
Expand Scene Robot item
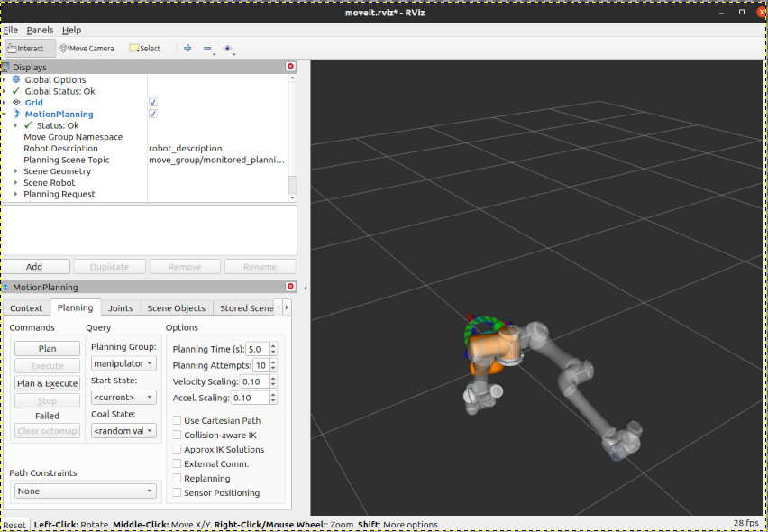15,182
